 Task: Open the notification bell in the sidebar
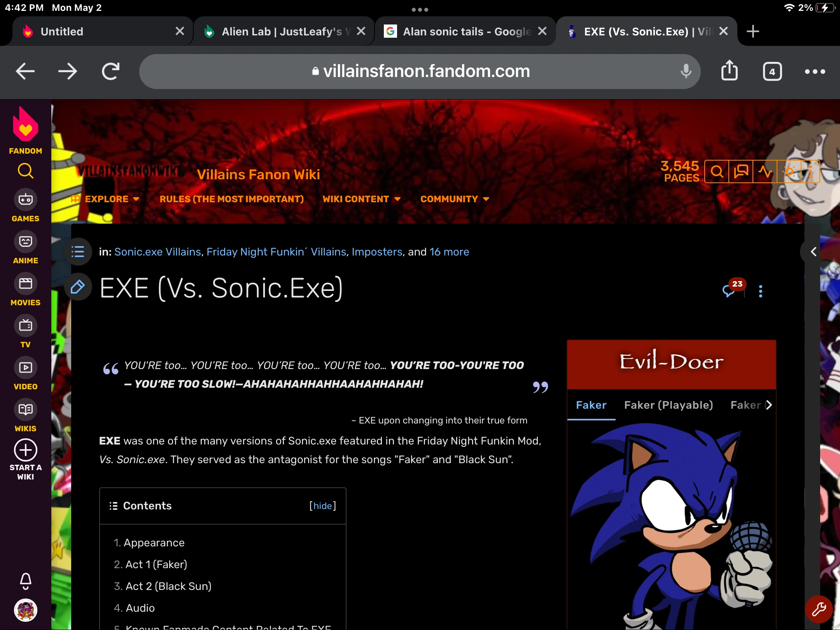click(25, 581)
